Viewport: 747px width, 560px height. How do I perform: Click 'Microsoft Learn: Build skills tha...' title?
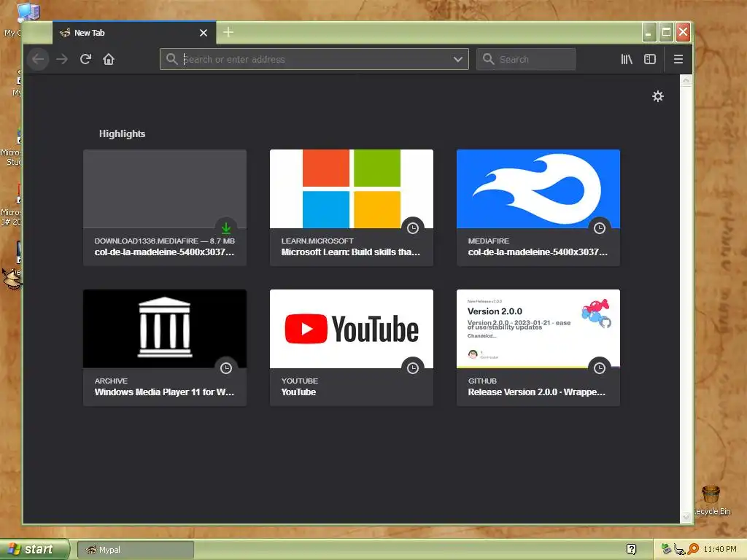351,252
